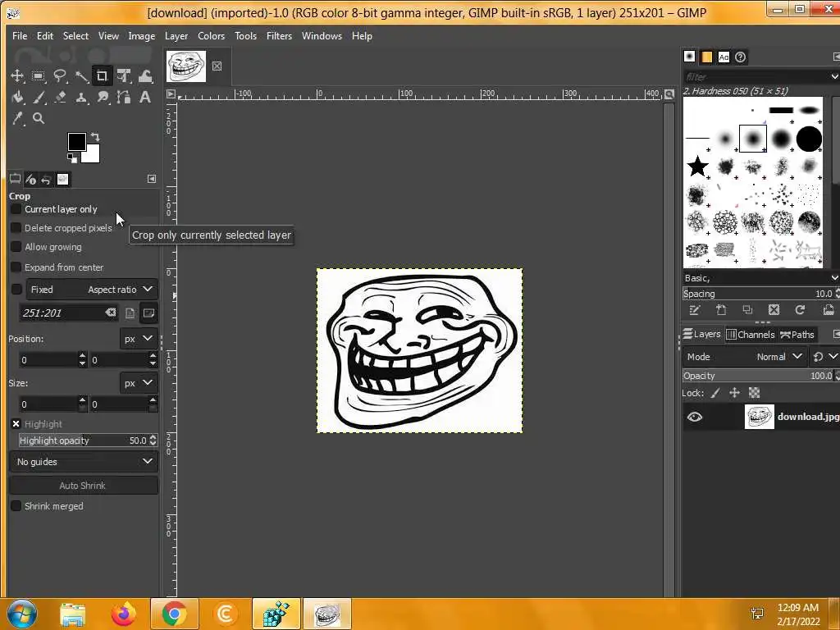Select the Move tool
This screenshot has height=630, width=840.
[17, 76]
